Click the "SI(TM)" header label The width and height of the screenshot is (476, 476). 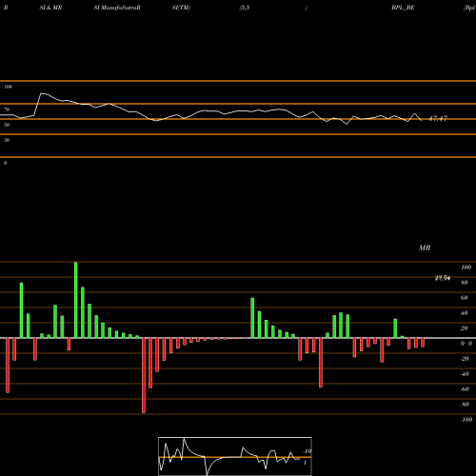click(x=181, y=8)
